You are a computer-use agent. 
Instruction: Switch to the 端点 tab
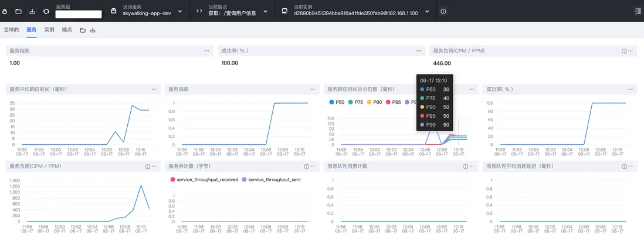point(67,29)
